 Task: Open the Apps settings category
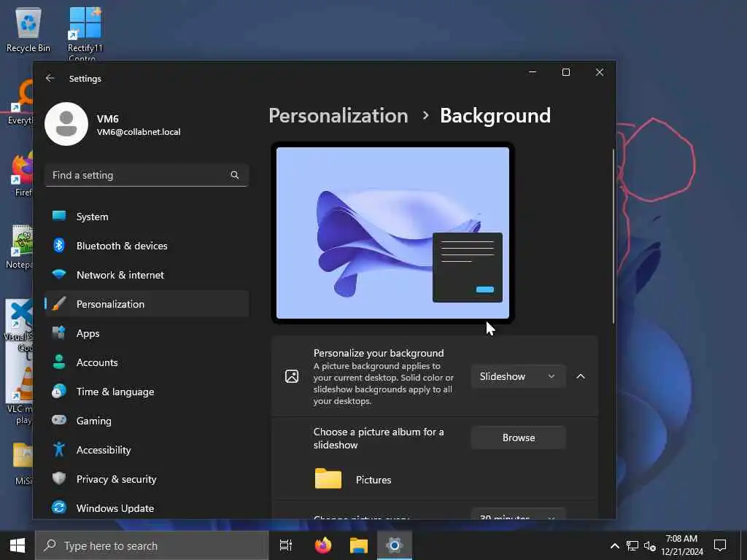point(147,333)
